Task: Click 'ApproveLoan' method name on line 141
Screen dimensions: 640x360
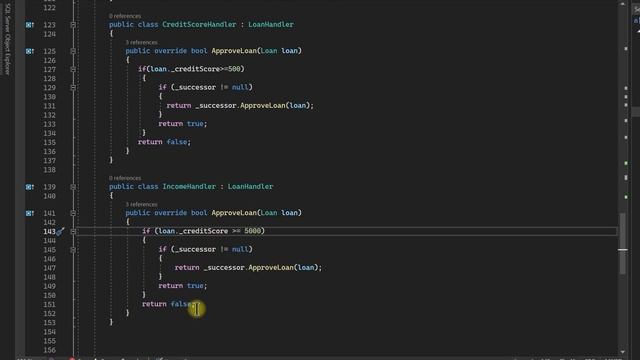Action: 234,213
